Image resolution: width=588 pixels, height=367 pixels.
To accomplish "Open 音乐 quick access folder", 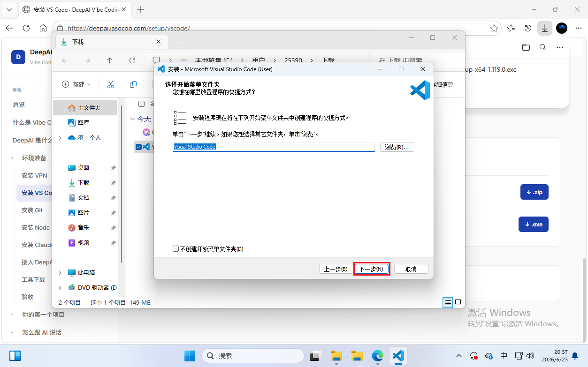I will [x=84, y=228].
